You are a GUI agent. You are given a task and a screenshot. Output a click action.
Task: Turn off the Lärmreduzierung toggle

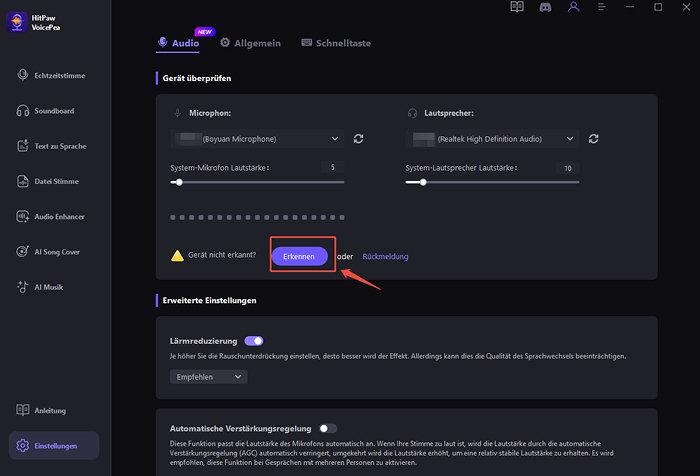click(x=254, y=341)
